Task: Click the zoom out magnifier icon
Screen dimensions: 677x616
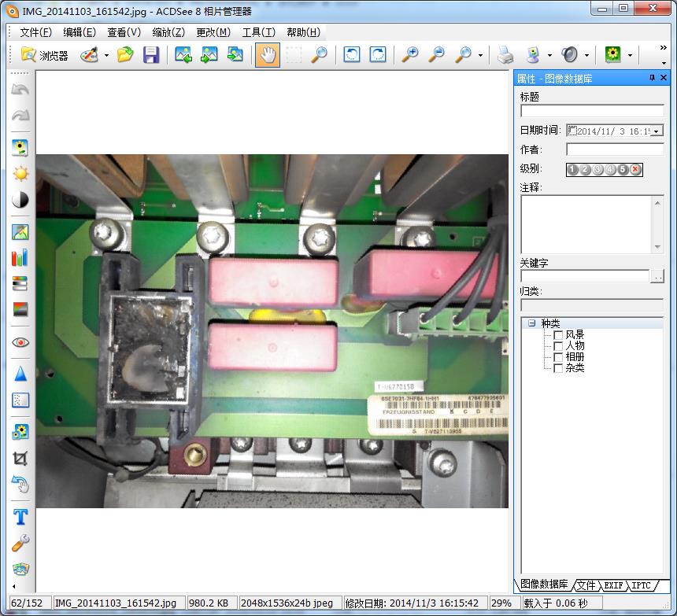Action: coord(436,55)
